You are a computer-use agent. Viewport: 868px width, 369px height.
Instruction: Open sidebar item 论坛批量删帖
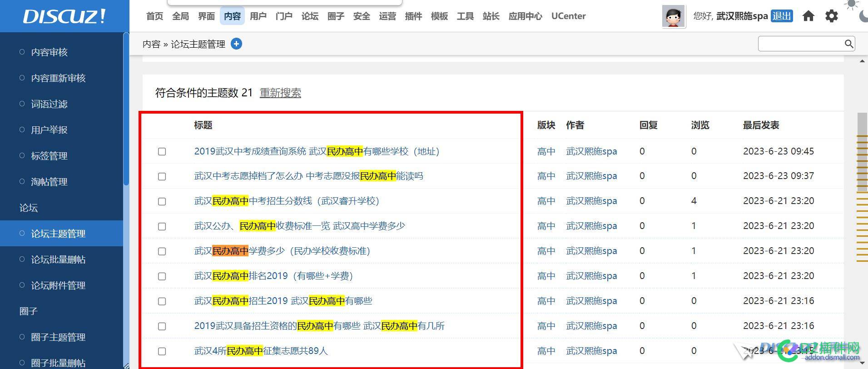58,259
